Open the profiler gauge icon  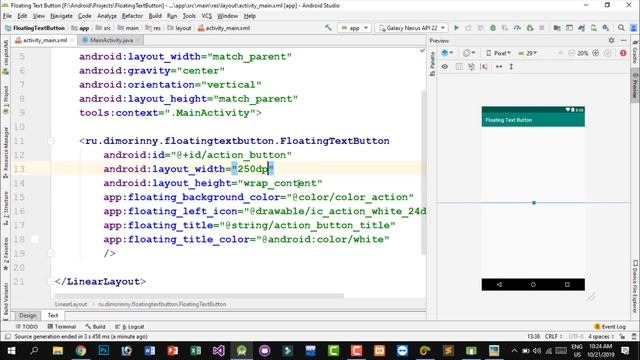point(518,28)
